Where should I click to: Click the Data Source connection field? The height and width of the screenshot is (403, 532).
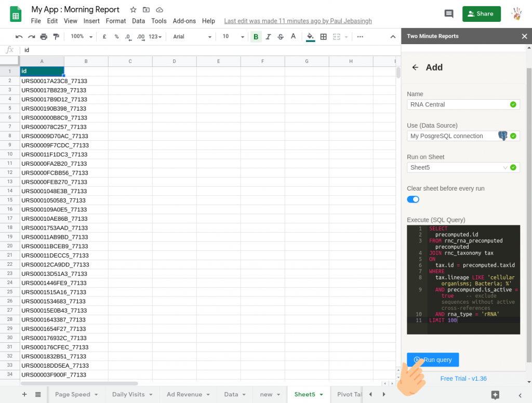coord(463,136)
